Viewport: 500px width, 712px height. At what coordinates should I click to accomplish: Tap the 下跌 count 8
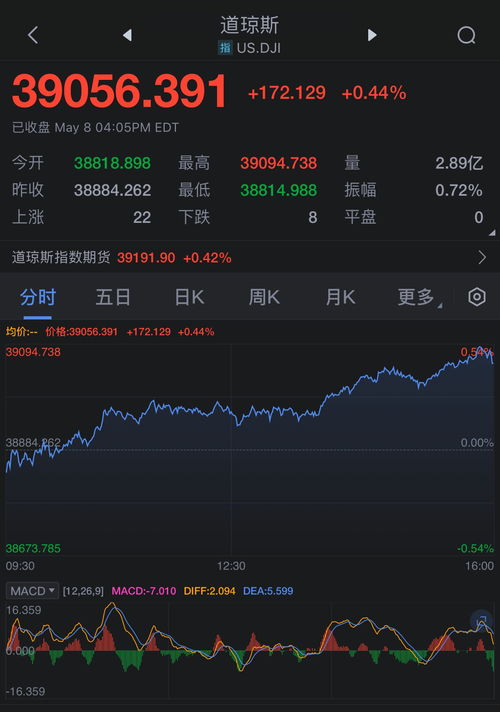tap(312, 218)
